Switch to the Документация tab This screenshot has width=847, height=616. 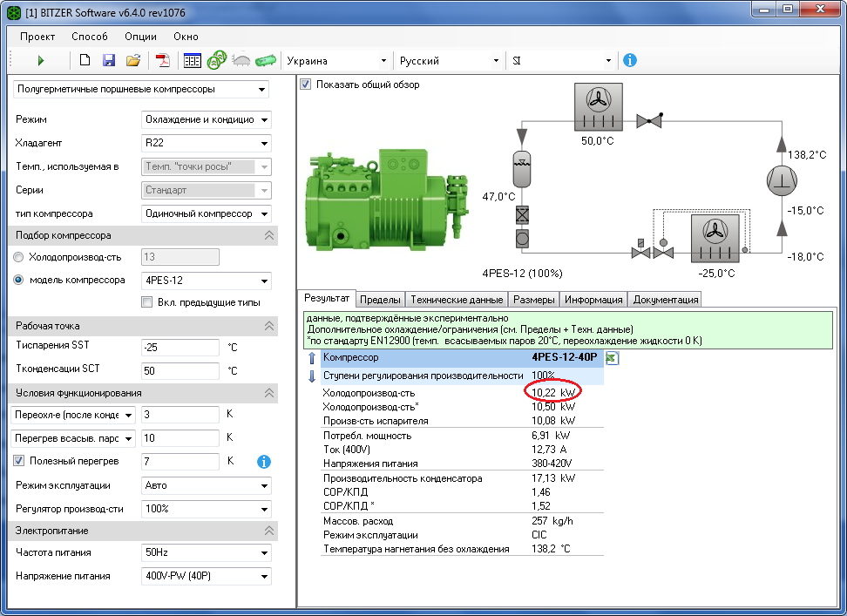pos(666,300)
